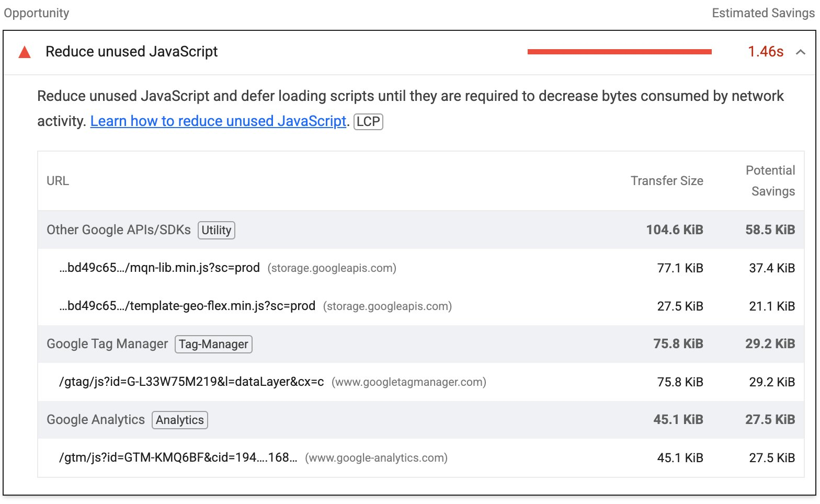The width and height of the screenshot is (820, 504).
Task: Click the URL column header
Action: [58, 181]
